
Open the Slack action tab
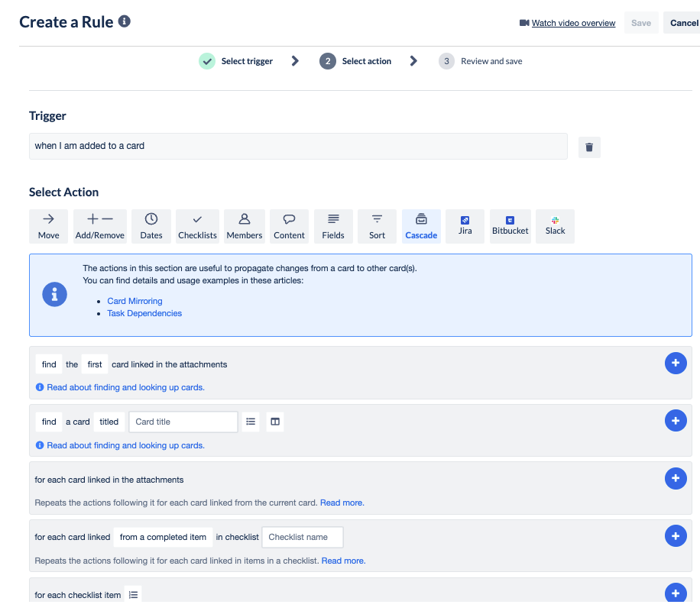(x=555, y=226)
